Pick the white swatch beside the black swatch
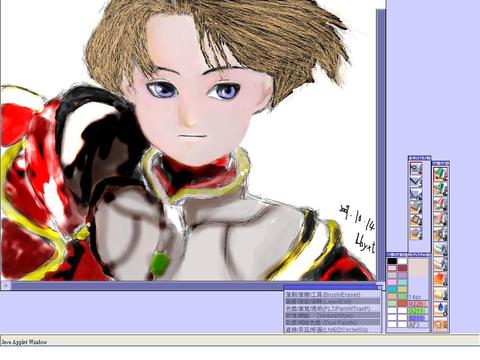 tap(402, 261)
